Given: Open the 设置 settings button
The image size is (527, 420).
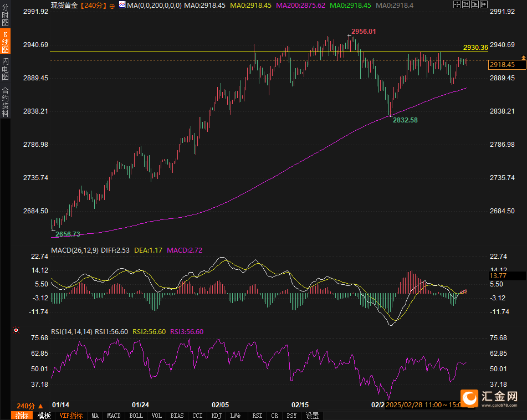Looking at the screenshot, I should (x=312, y=416).
